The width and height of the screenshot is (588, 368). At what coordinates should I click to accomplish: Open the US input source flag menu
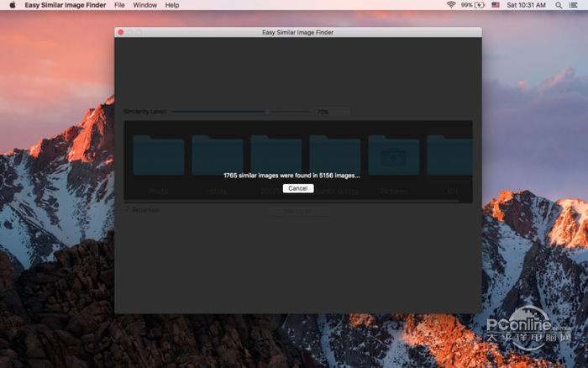coord(496,5)
